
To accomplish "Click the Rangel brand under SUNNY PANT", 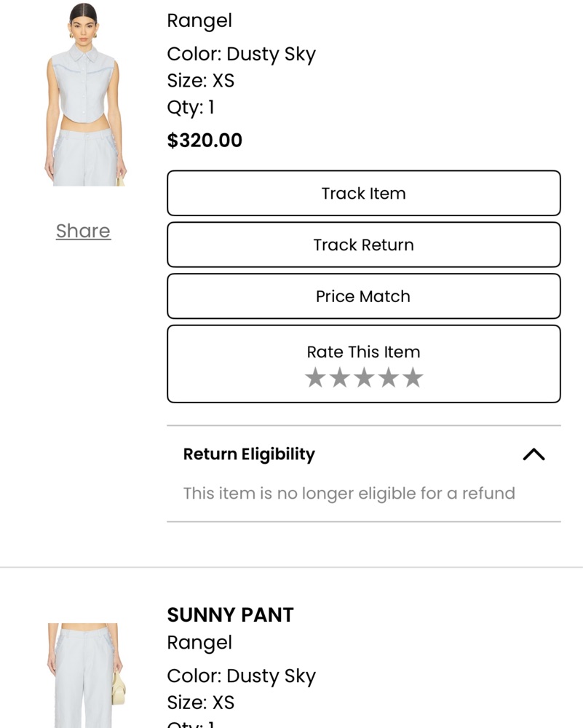I will (x=199, y=643).
